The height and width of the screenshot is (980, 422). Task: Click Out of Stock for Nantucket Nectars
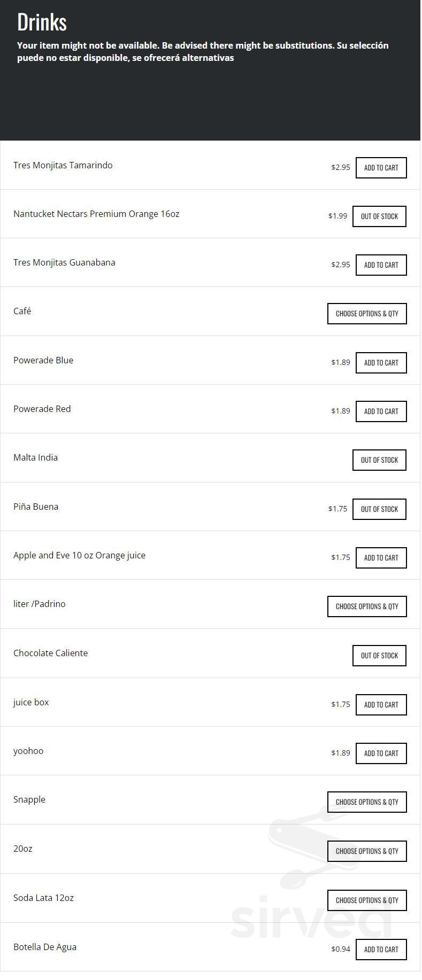(x=379, y=216)
